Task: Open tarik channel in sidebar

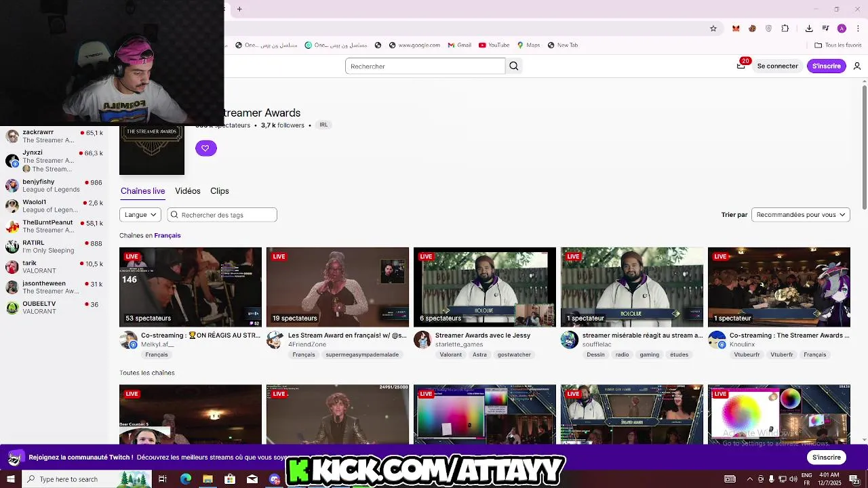Action: click(54, 267)
